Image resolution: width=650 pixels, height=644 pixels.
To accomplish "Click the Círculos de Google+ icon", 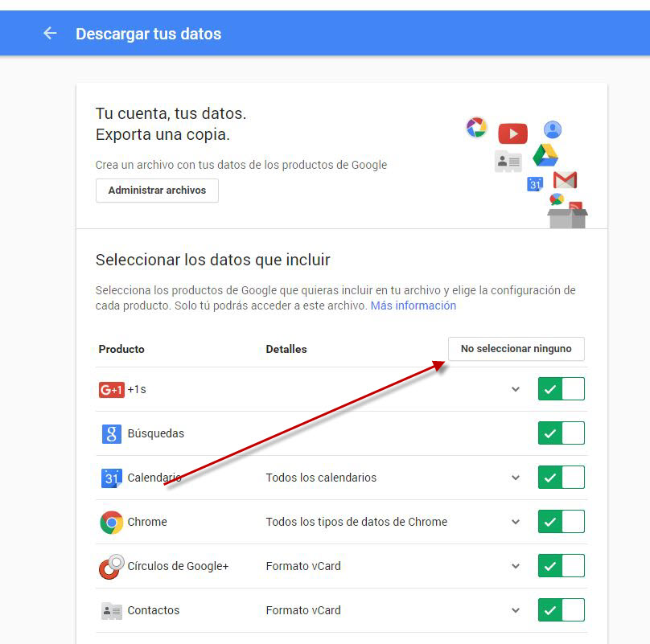I will 111,567.
